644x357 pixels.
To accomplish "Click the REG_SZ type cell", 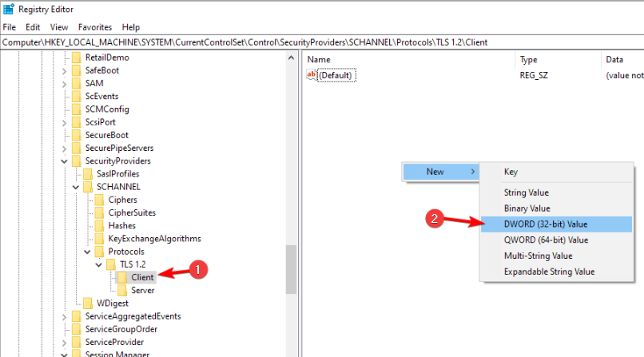I will point(534,76).
